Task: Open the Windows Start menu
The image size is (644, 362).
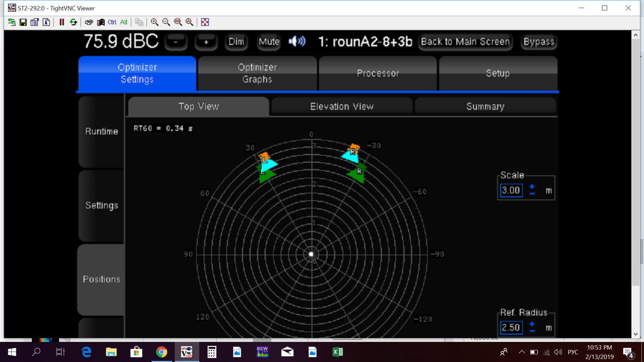Action: coord(12,352)
